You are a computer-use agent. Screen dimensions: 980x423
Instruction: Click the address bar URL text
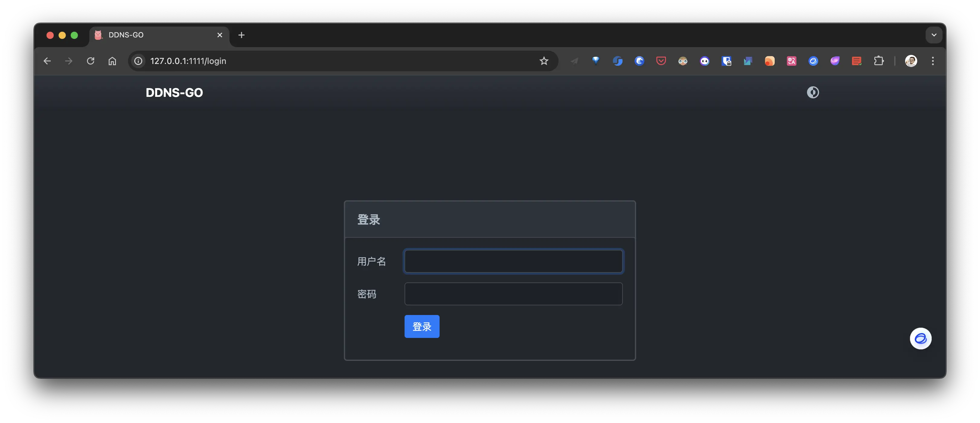point(188,61)
